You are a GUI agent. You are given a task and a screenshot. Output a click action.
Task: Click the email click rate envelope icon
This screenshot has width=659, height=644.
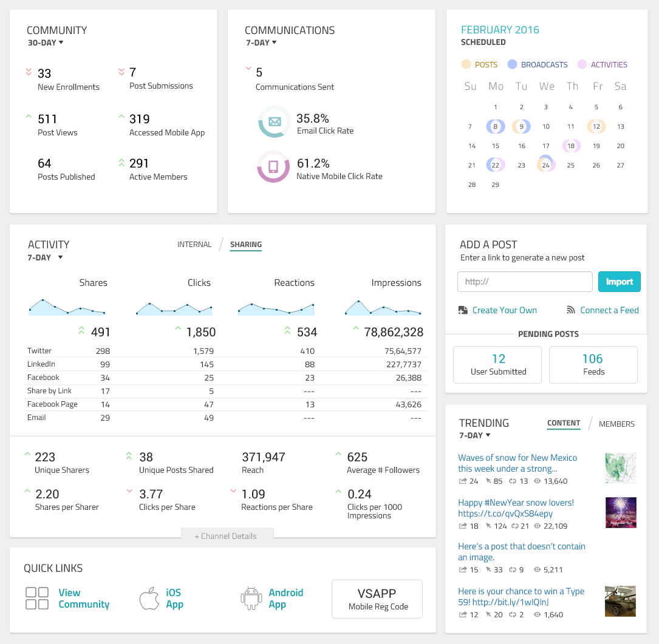click(x=274, y=122)
